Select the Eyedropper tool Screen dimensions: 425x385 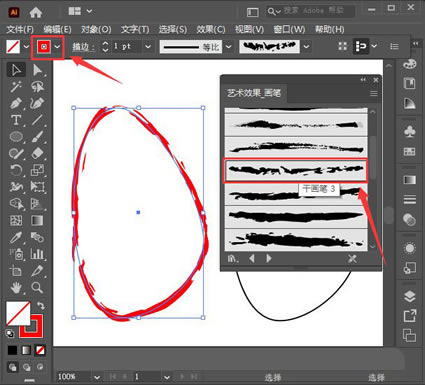pos(16,237)
